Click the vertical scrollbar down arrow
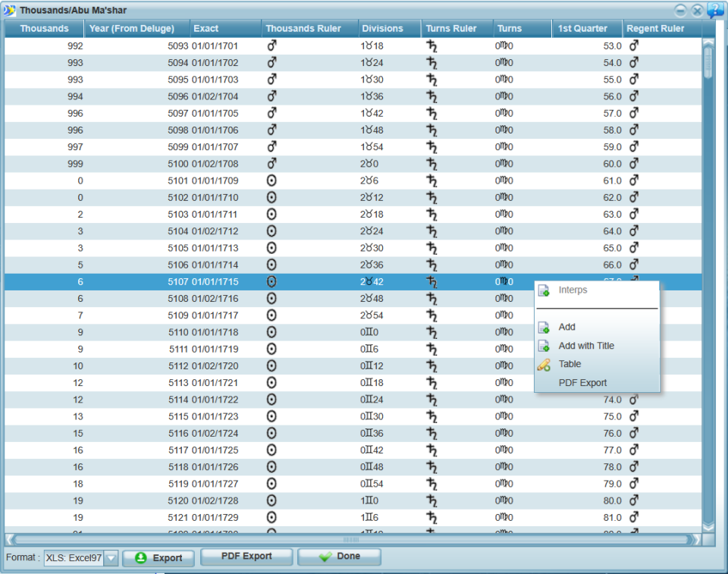This screenshot has width=728, height=574. pos(708,527)
